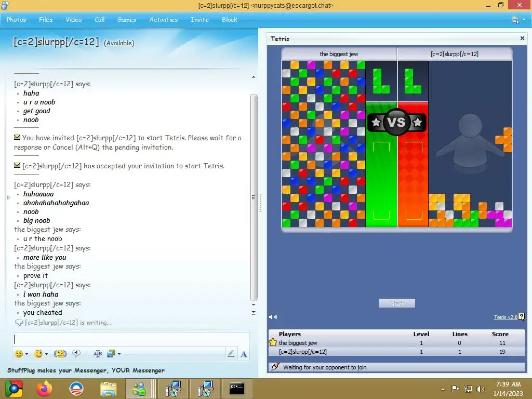Viewport: 532px width, 399px height.
Task: Click the chat scrollbar up arrow
Action: [254, 77]
